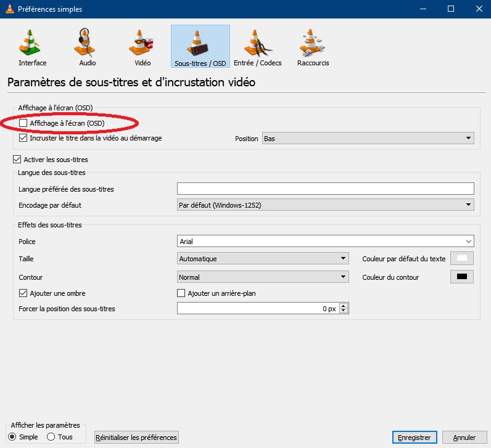Minimize the Préférences simples window
491x448 pixels.
click(423, 9)
